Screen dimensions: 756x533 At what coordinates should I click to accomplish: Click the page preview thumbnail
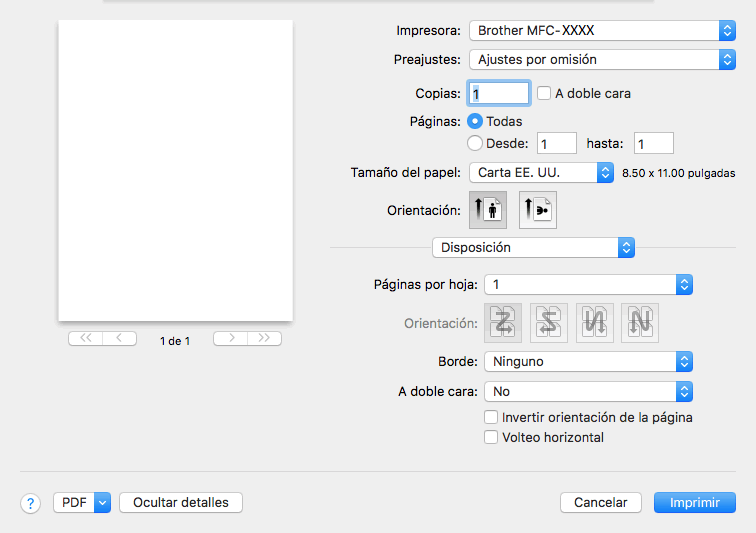pyautogui.click(x=176, y=170)
